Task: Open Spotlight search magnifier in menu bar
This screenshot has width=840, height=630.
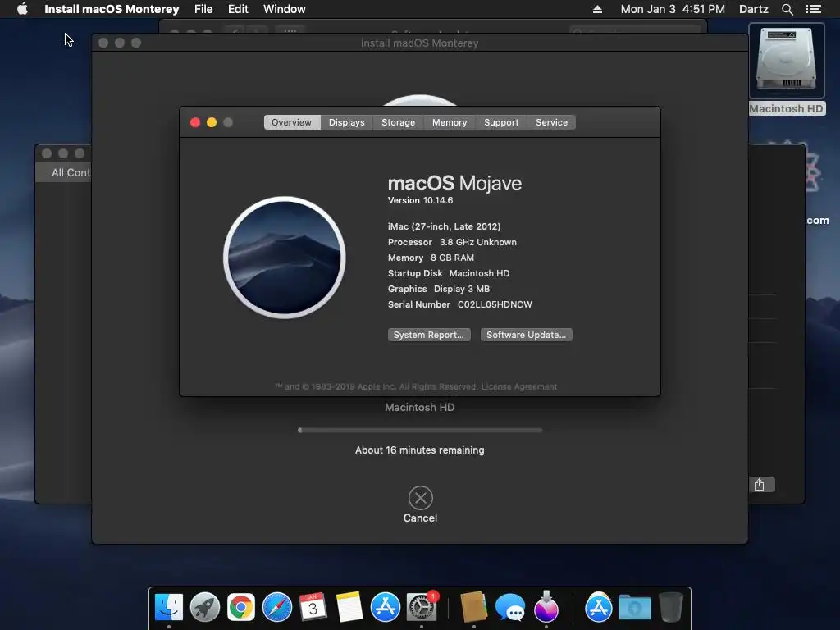Action: pos(787,9)
